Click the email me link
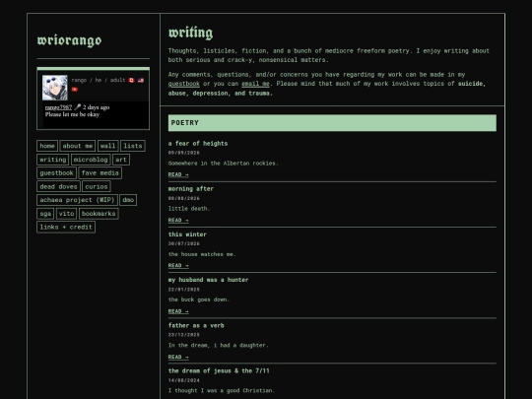Image resolution: width=532 pixels, height=399 pixels. [x=255, y=84]
